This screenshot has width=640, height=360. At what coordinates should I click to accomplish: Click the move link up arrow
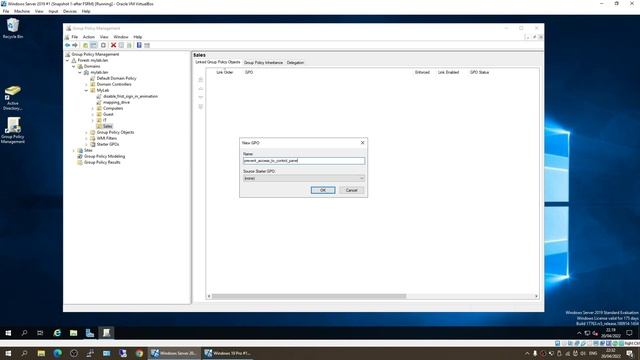pyautogui.click(x=200, y=89)
